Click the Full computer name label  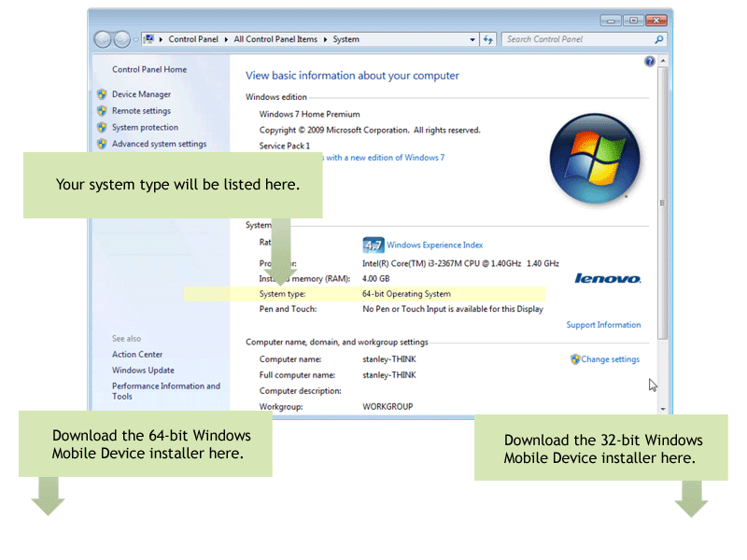pyautogui.click(x=297, y=375)
